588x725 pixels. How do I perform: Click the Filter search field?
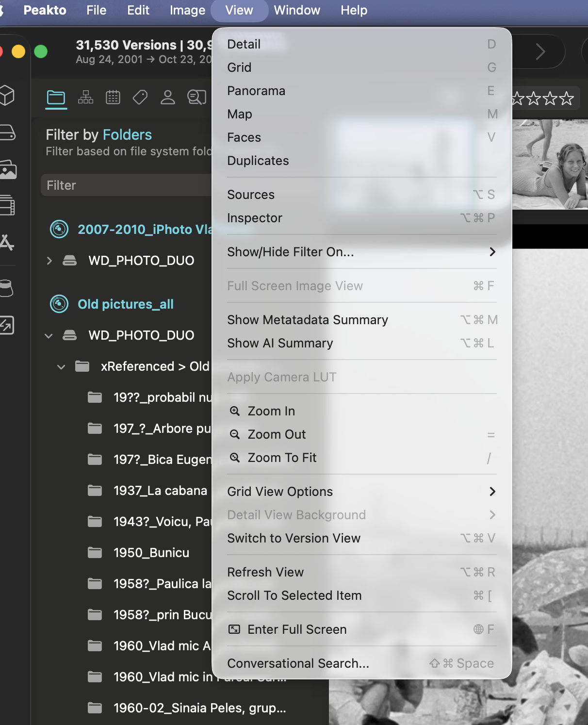point(126,185)
